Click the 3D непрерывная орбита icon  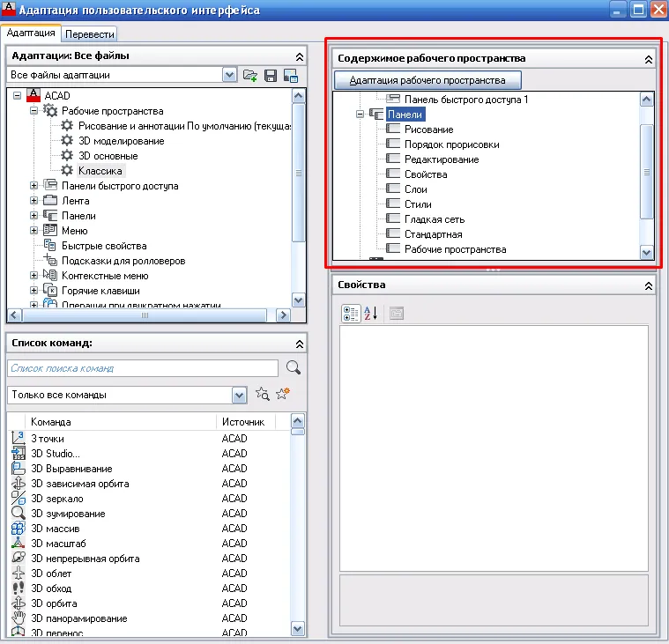click(18, 558)
